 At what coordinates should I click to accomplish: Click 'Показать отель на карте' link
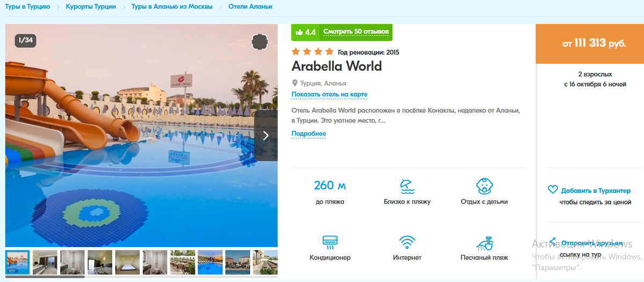tap(330, 94)
